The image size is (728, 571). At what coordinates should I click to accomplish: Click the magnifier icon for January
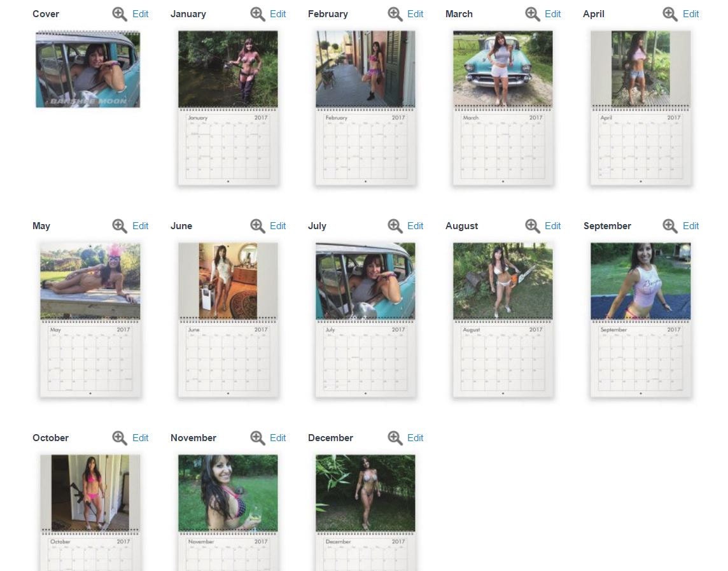[x=257, y=14]
